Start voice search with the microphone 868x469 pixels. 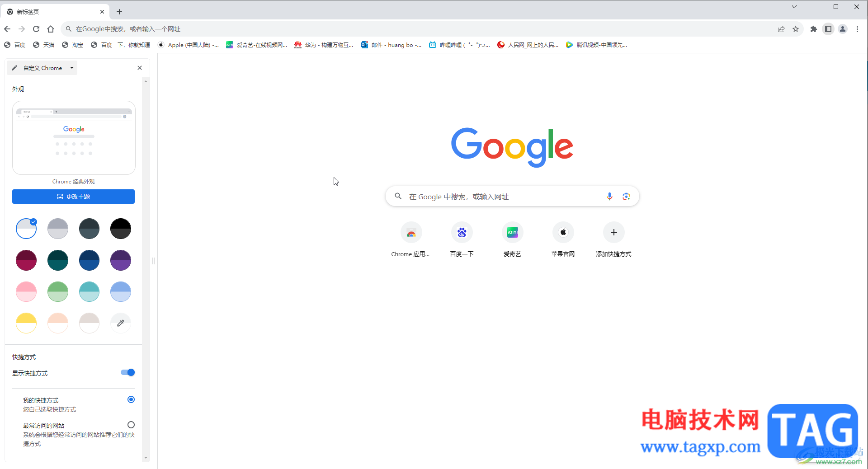[x=609, y=197]
